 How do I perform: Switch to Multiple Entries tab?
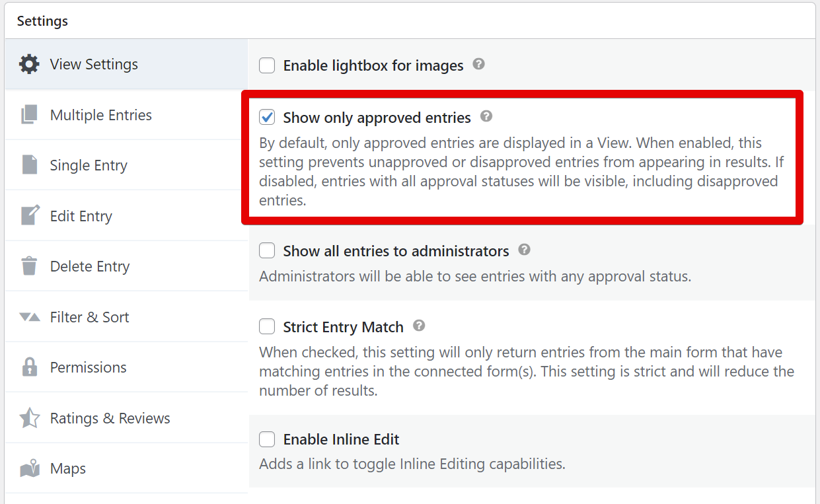click(x=100, y=115)
